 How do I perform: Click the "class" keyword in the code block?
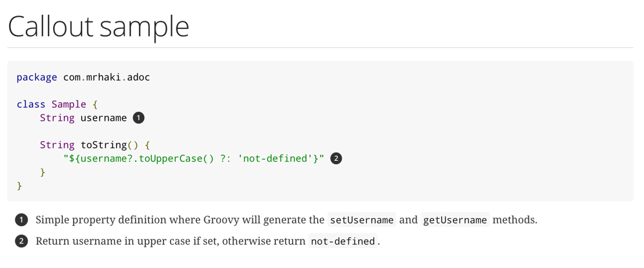tap(31, 104)
